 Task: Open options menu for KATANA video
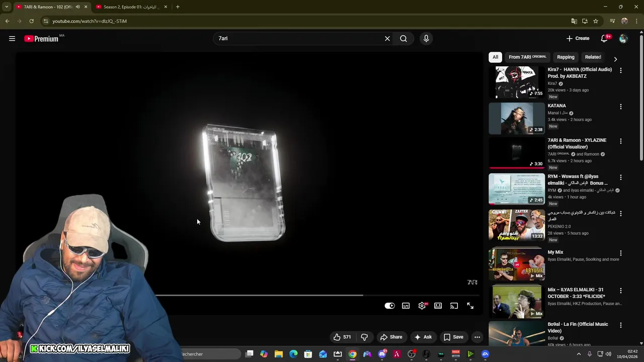[x=621, y=107]
